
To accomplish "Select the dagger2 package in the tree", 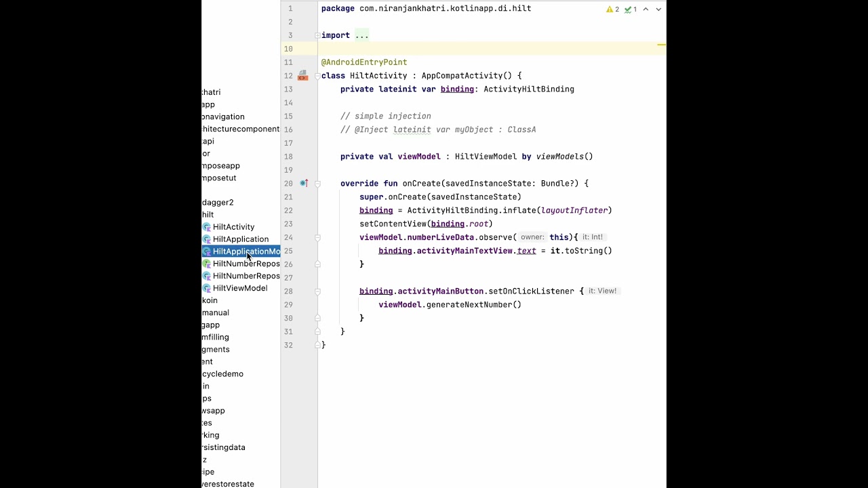I will [218, 203].
